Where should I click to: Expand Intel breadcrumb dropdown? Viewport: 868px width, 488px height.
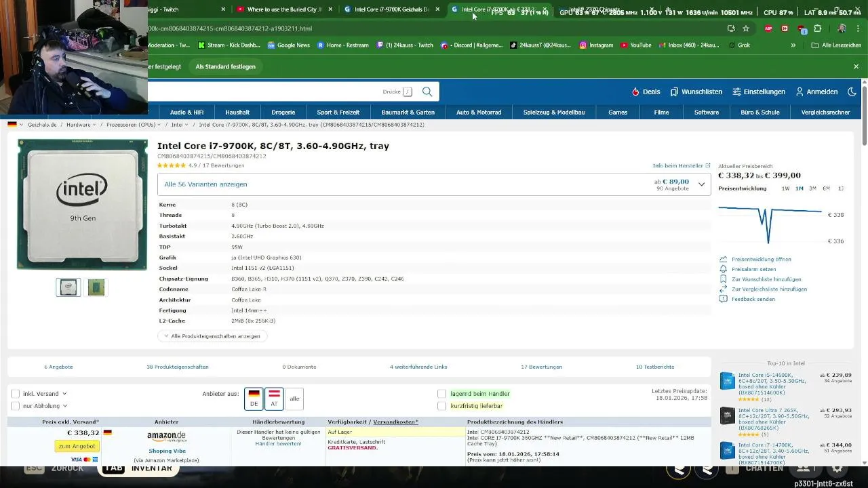tap(186, 125)
